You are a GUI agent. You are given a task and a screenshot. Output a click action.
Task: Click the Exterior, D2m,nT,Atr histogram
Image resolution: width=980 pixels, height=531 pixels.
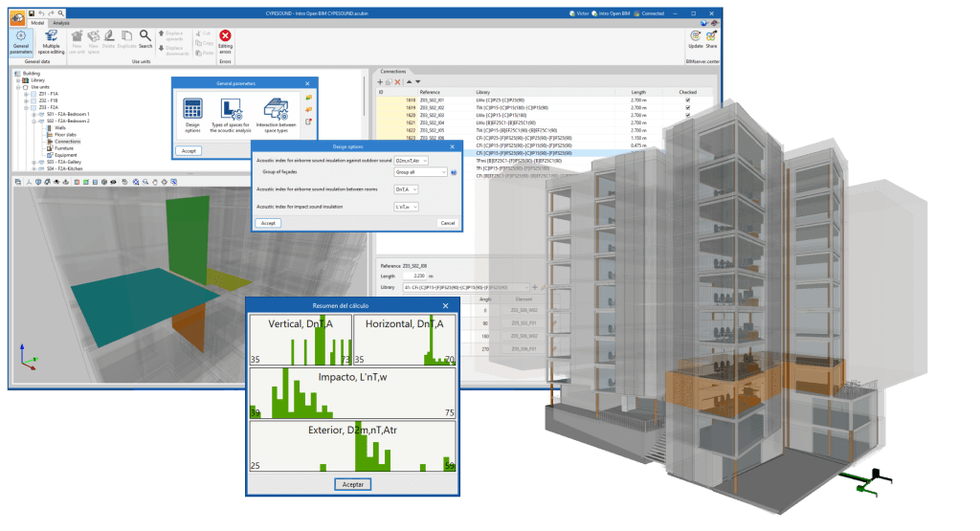tap(352, 446)
